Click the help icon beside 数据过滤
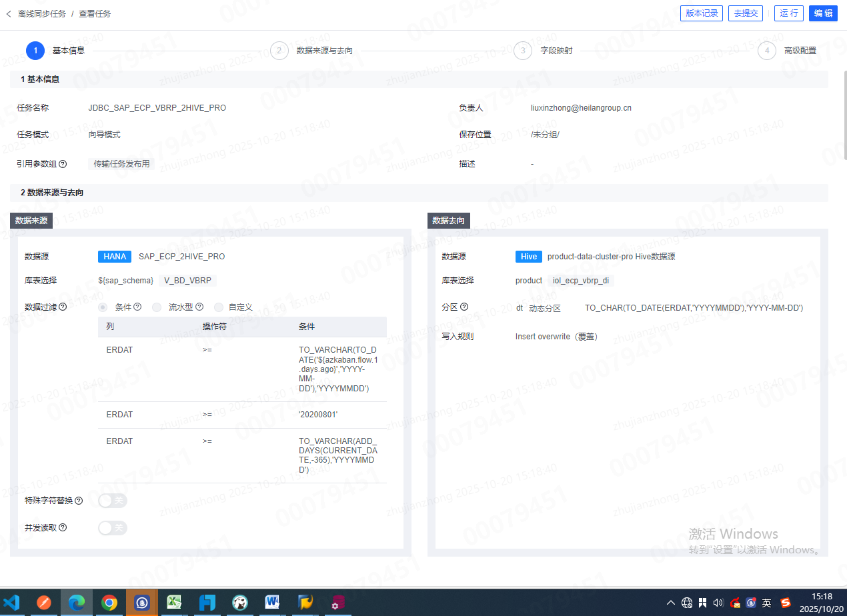Image resolution: width=847 pixels, height=616 pixels. 63,307
